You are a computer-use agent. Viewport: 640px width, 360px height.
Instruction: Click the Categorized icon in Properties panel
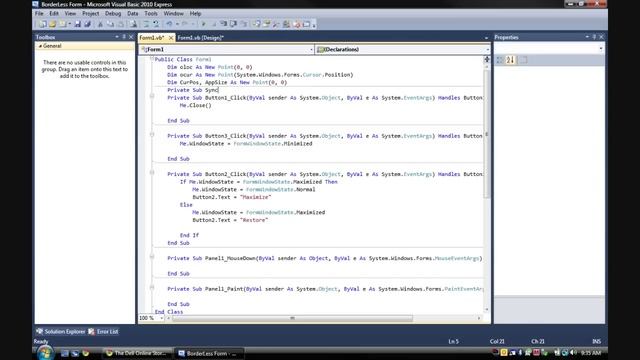pos(500,60)
